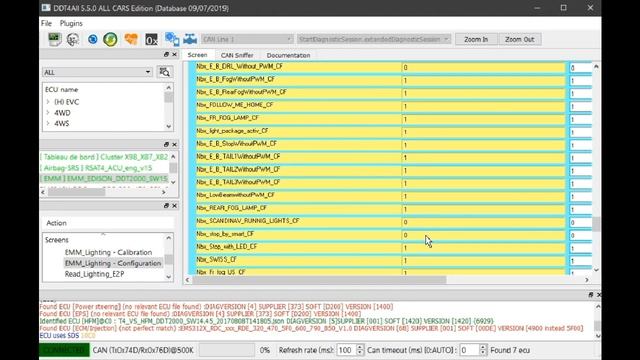Open the ALL filter dropdown
Image resolution: width=640 pixels, height=360 pixels.
tap(97, 72)
